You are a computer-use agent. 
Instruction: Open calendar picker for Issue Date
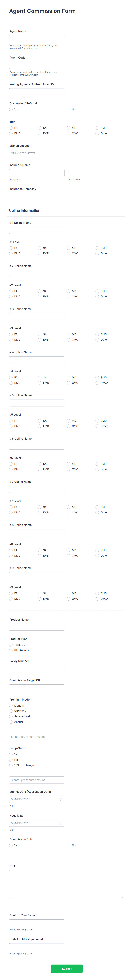coord(61,823)
